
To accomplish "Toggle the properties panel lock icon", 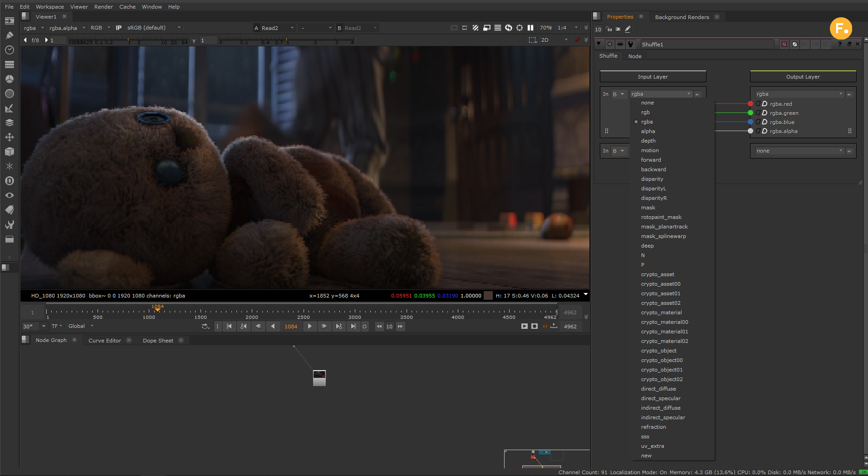I will tap(609, 29).
